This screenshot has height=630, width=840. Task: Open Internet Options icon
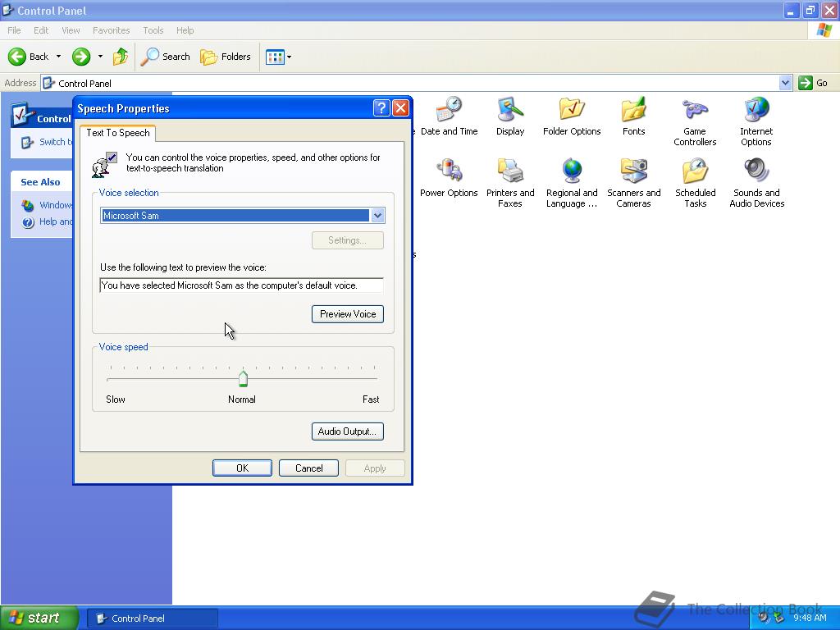pyautogui.click(x=756, y=110)
